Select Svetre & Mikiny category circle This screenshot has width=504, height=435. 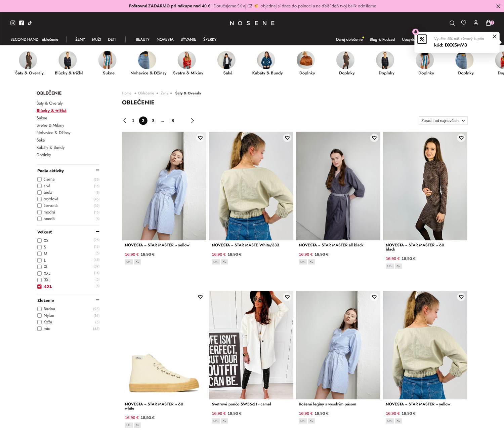pyautogui.click(x=187, y=60)
